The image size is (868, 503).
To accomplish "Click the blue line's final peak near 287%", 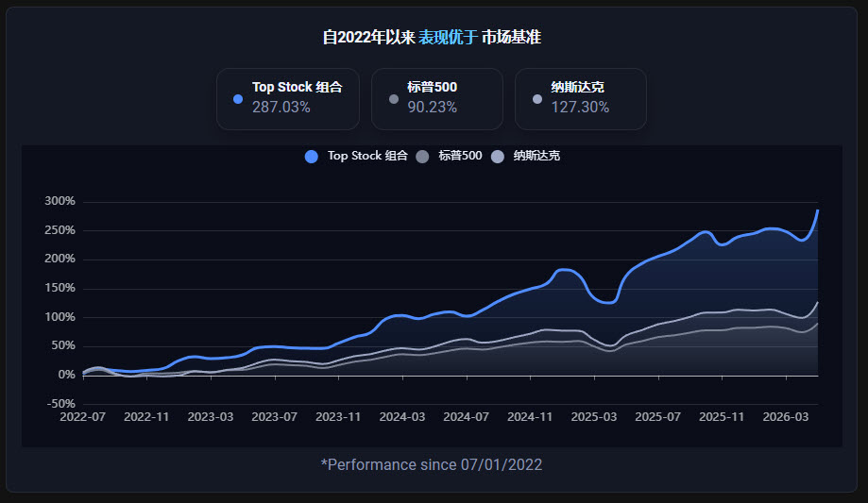I will [818, 210].
